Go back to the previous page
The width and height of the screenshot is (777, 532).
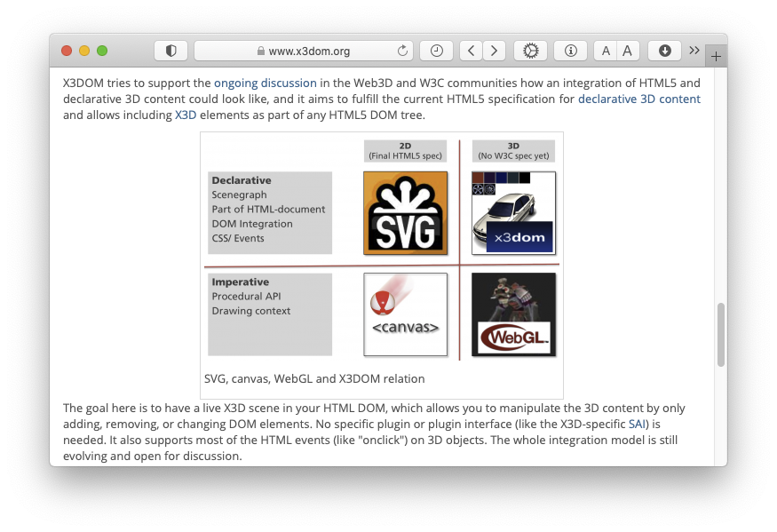point(472,51)
